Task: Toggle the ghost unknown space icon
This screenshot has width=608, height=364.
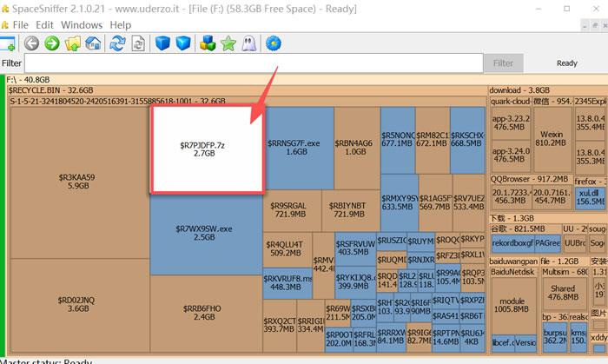Action: click(x=248, y=43)
